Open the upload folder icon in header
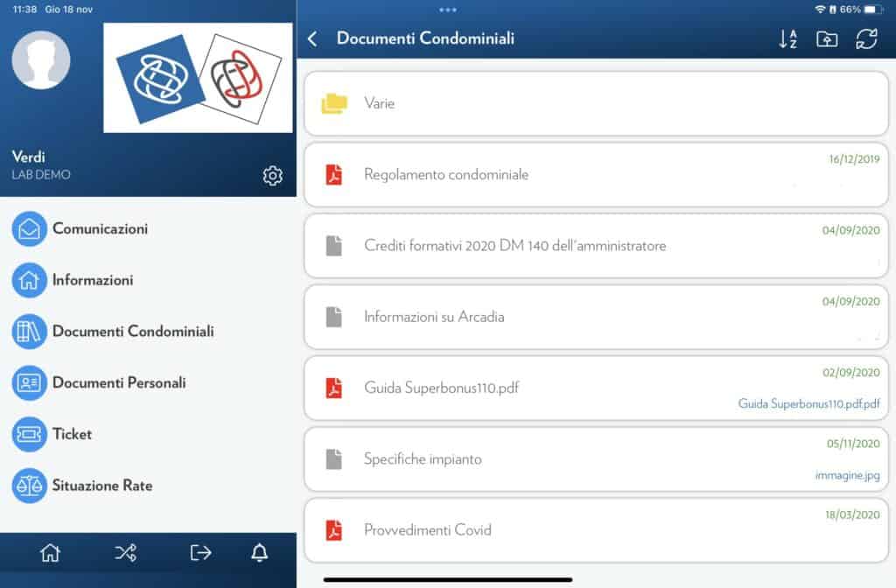Viewport: 896px width, 588px height. click(x=827, y=38)
